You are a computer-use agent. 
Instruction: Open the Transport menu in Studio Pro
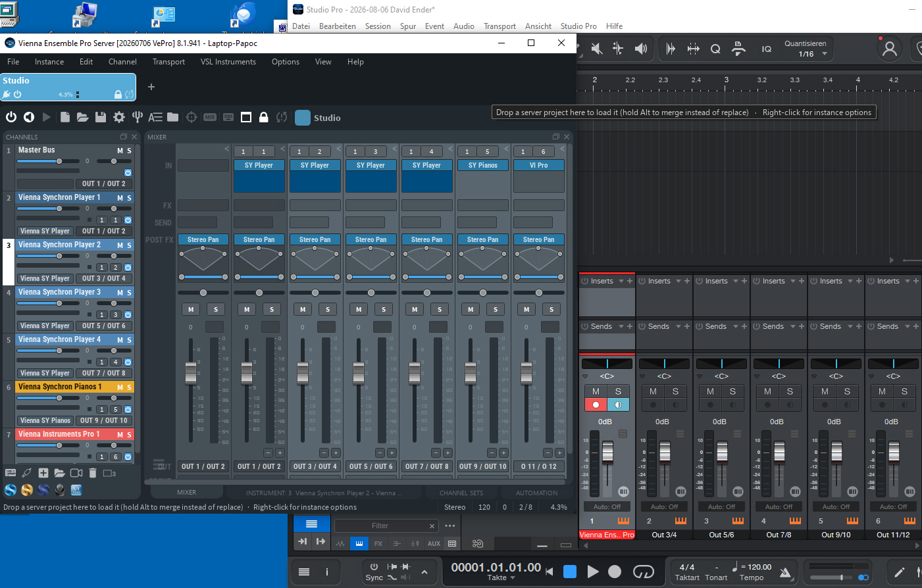[x=499, y=26]
